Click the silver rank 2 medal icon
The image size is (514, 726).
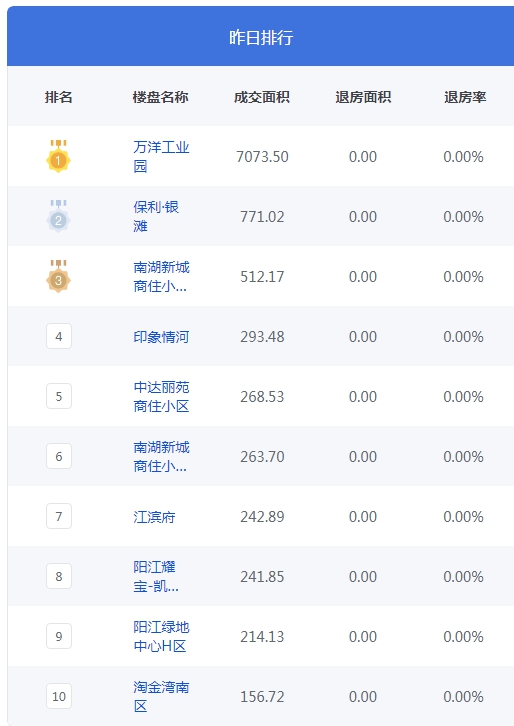58,216
